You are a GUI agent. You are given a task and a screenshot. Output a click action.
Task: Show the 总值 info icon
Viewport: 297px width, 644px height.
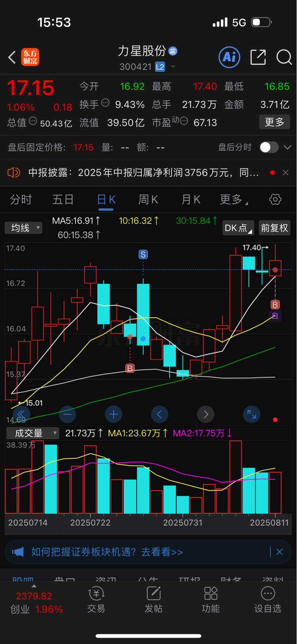click(x=33, y=121)
